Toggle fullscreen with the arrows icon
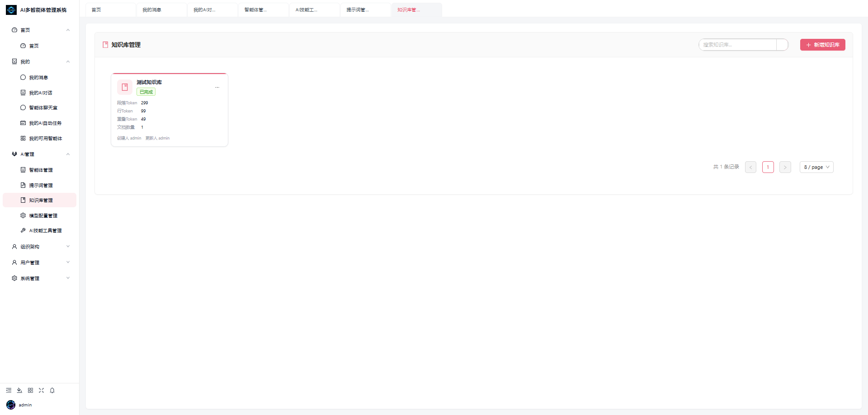The height and width of the screenshot is (415, 868). (x=41, y=390)
